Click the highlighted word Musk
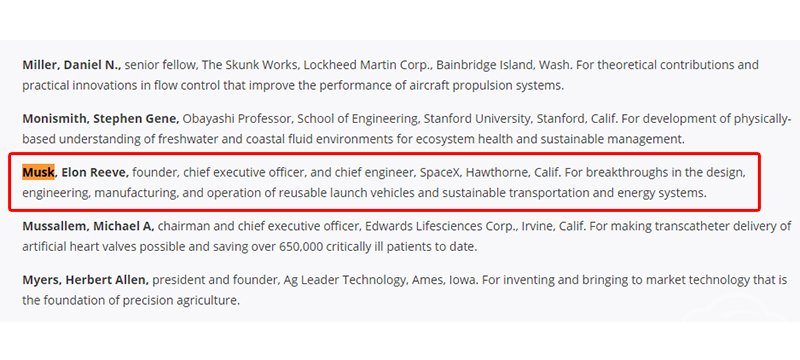 [x=38, y=173]
